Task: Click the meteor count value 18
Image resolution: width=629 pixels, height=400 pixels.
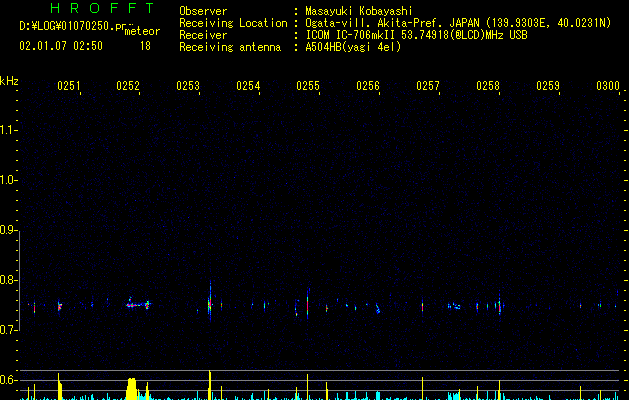Action: pos(145,46)
